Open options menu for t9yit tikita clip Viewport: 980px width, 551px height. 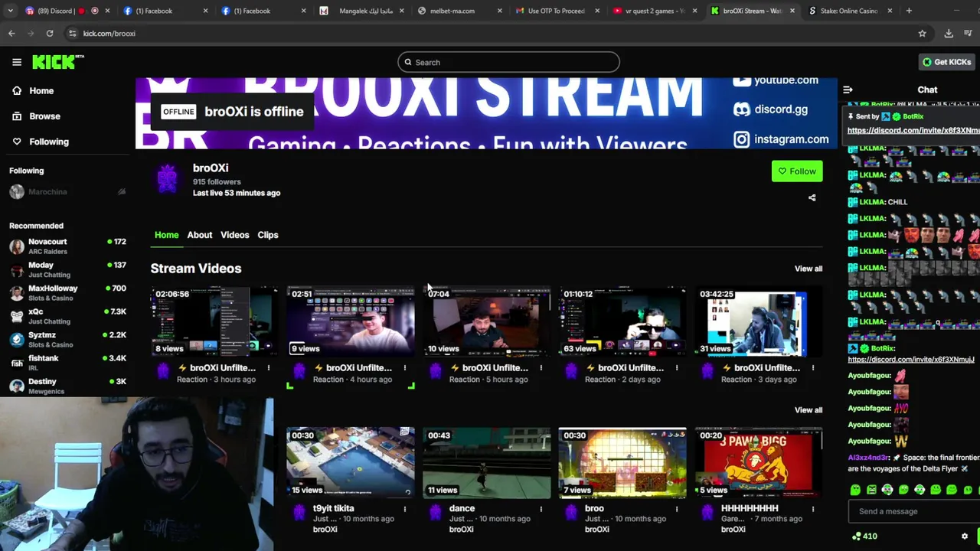point(405,509)
